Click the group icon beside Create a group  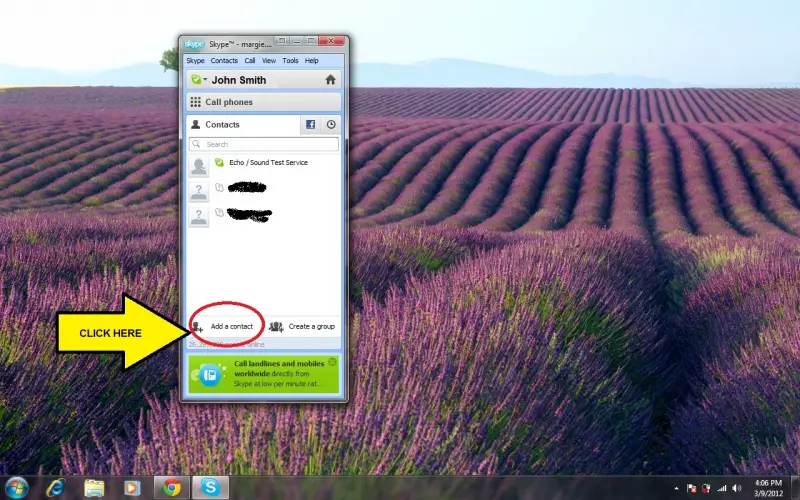tap(276, 327)
